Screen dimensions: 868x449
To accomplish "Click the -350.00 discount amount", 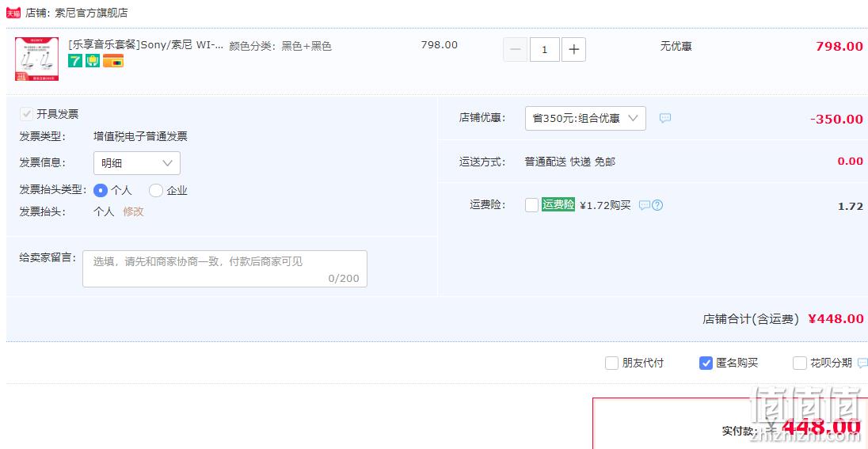I will 836,119.
